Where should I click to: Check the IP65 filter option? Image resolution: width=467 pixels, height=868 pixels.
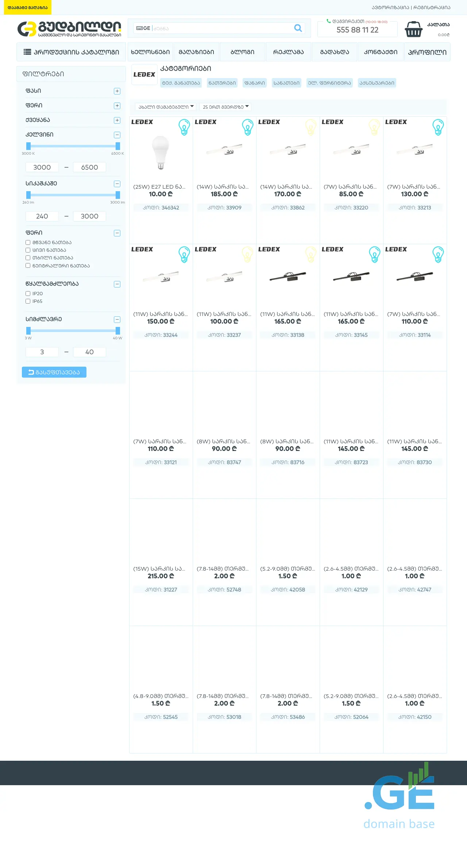pos(28,301)
